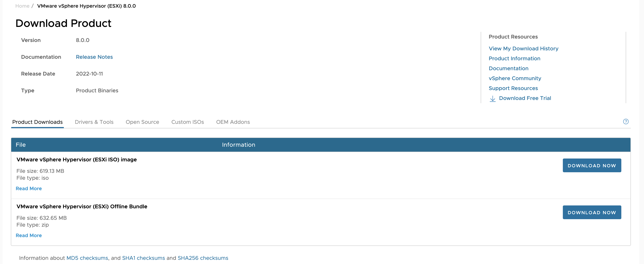Open the Open Source tab
Viewport: 644px width, 264px height.
pyautogui.click(x=143, y=122)
